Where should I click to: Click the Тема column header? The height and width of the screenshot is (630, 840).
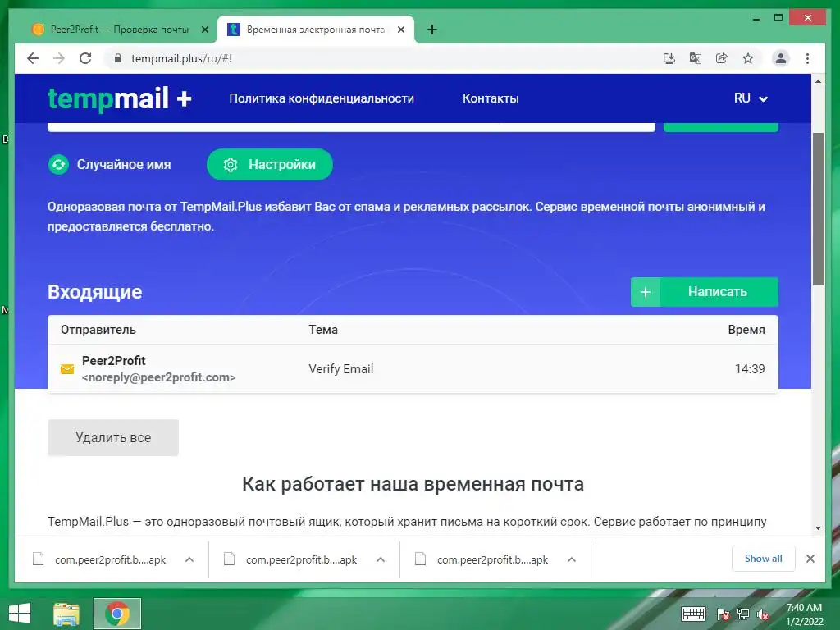[x=323, y=330]
